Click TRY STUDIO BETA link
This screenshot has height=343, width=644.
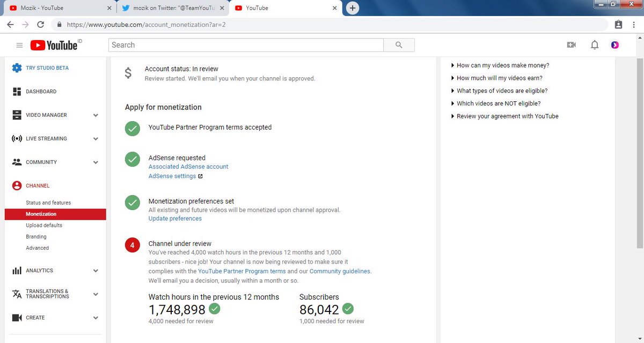tap(47, 68)
